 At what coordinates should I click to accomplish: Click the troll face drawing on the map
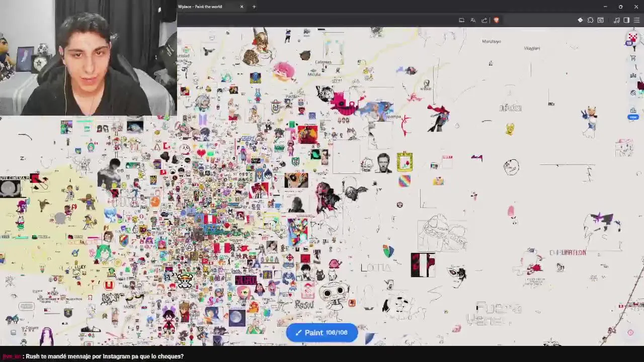click(511, 167)
